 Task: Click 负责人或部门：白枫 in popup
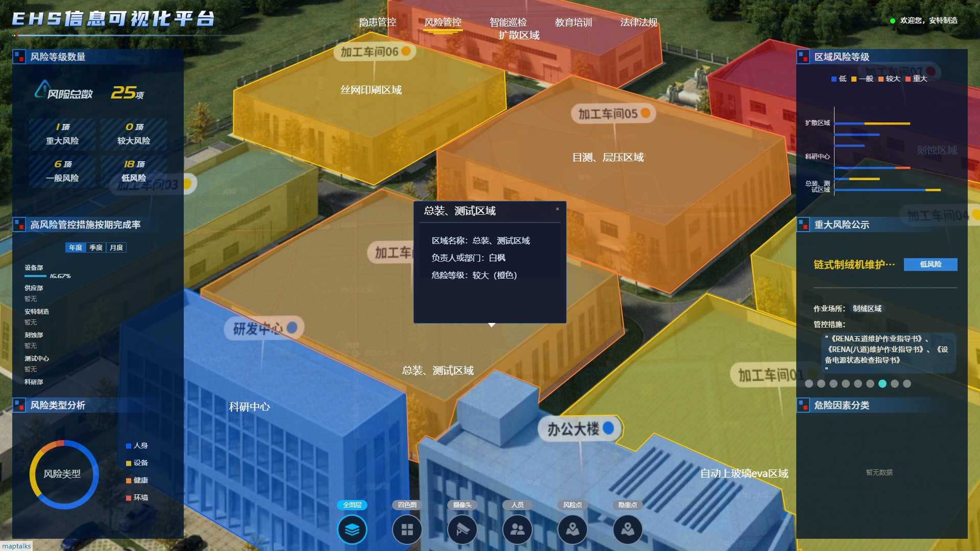coord(468,258)
